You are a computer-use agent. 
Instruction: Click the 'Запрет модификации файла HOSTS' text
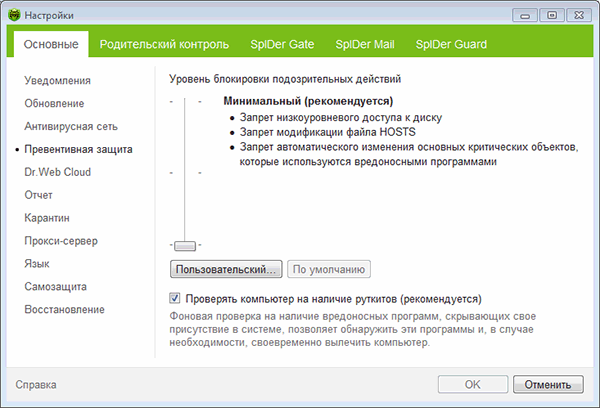pos(328,132)
